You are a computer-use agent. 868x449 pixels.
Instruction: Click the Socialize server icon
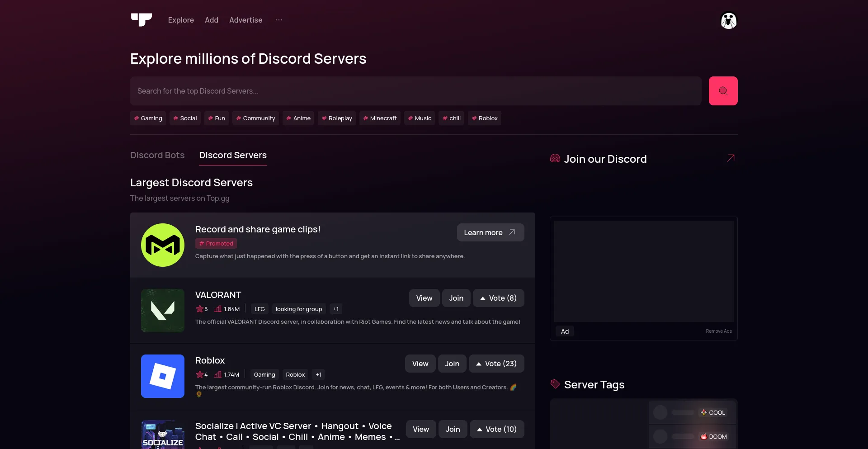coord(162,435)
